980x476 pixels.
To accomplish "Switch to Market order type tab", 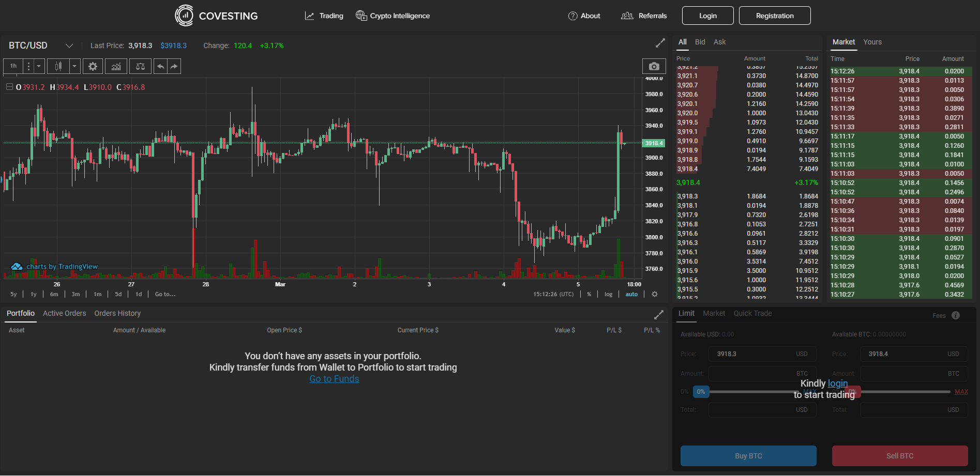I will 714,313.
